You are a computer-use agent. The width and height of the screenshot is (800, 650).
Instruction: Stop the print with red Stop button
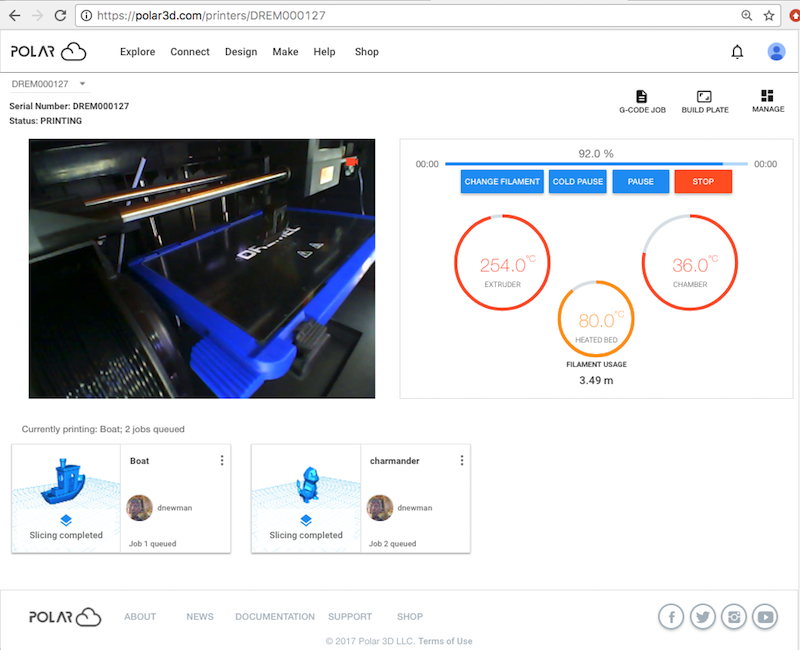(x=703, y=182)
